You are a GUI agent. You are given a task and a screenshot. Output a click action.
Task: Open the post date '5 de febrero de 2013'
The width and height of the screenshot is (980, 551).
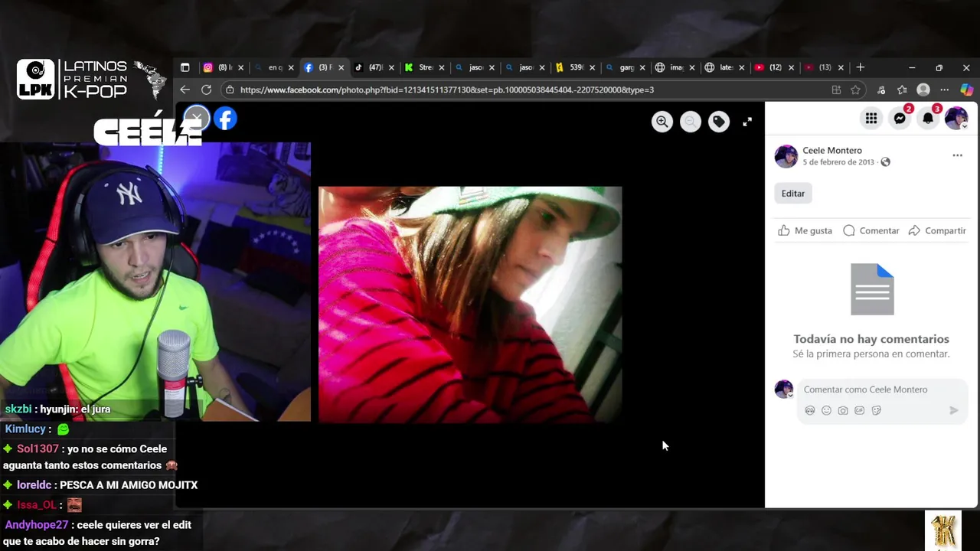tap(838, 162)
